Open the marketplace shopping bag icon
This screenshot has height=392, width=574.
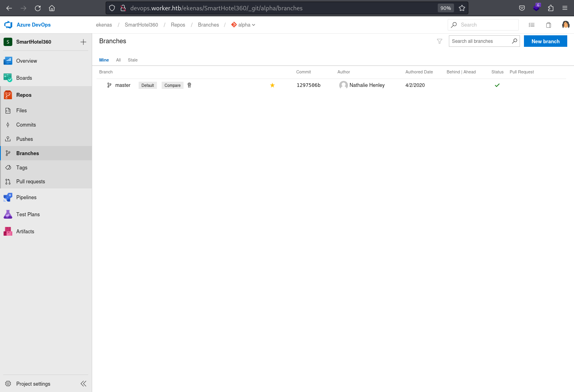pyautogui.click(x=549, y=25)
